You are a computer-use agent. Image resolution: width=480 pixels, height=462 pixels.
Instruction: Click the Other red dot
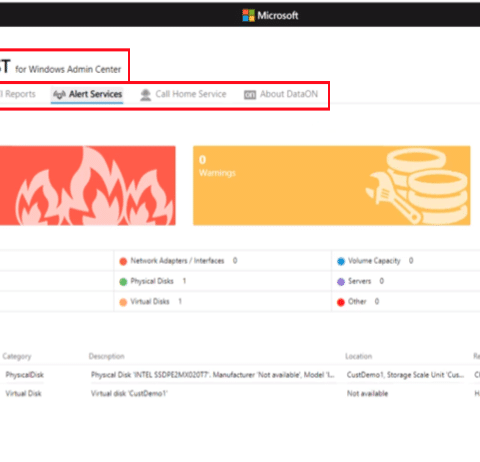click(x=341, y=302)
